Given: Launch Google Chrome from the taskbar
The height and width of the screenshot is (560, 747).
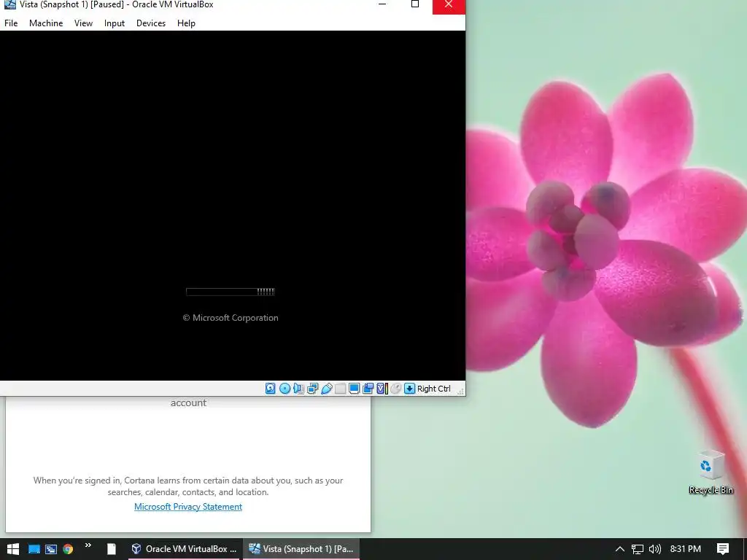Looking at the screenshot, I should coord(68,549).
